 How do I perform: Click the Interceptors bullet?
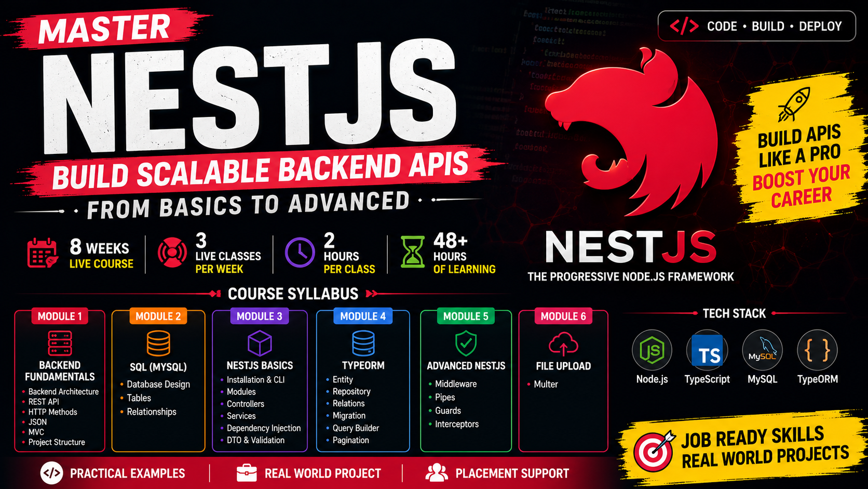(457, 424)
